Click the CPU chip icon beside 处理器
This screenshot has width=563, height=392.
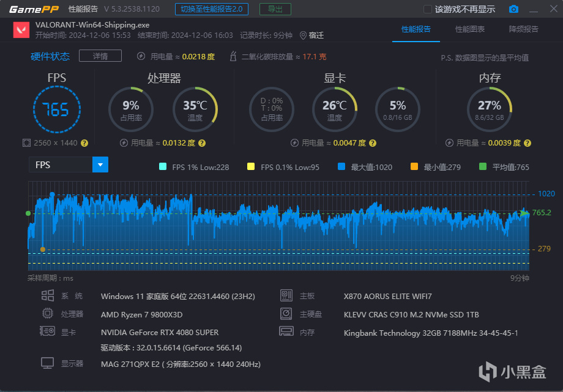[47, 313]
